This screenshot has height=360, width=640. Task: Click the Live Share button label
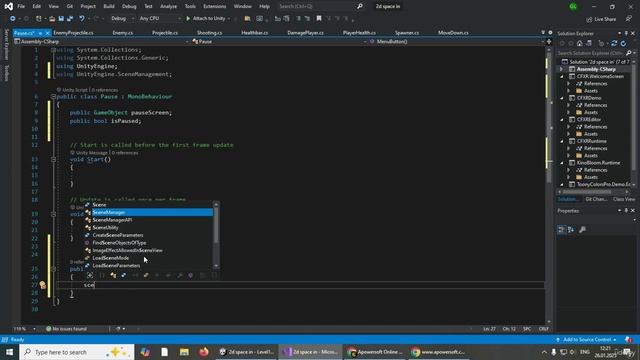point(605,19)
